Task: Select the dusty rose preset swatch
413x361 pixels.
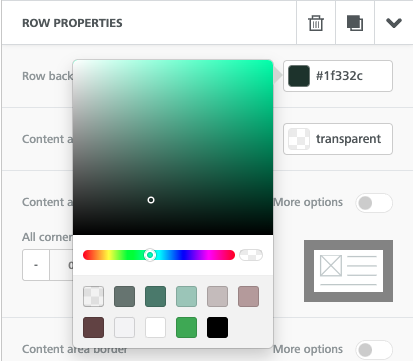Action: pos(248,296)
